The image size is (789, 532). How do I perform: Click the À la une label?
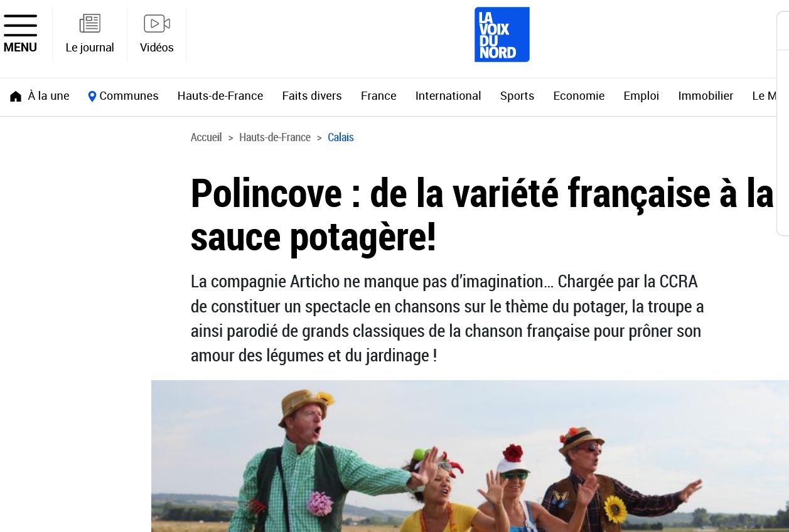(x=48, y=96)
